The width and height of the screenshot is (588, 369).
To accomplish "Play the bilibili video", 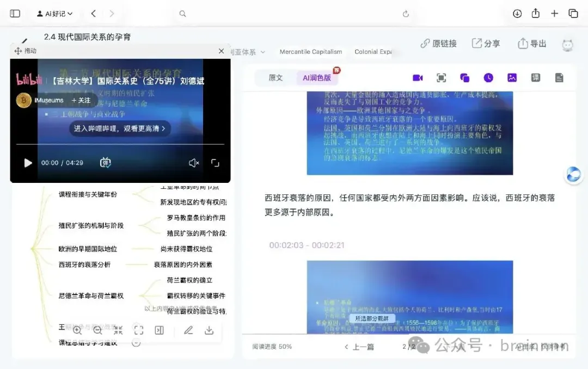I will coord(28,163).
